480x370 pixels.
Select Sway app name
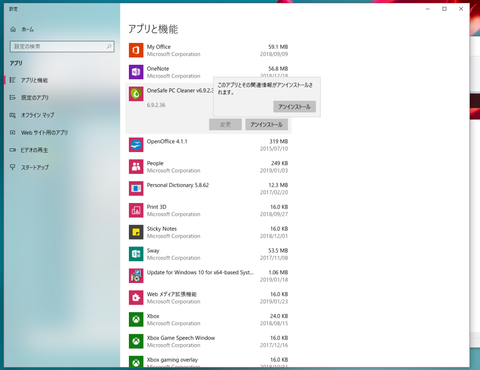click(x=153, y=251)
